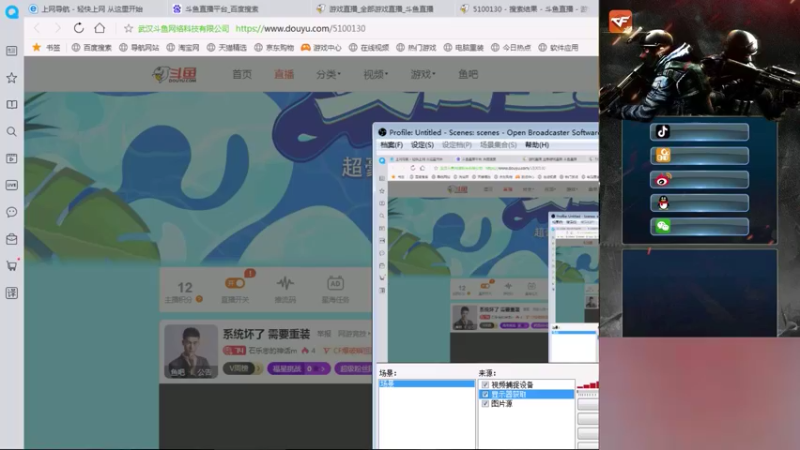800x450 pixels.
Task: Open the shopping cart icon in sidebar
Action: tap(11, 266)
